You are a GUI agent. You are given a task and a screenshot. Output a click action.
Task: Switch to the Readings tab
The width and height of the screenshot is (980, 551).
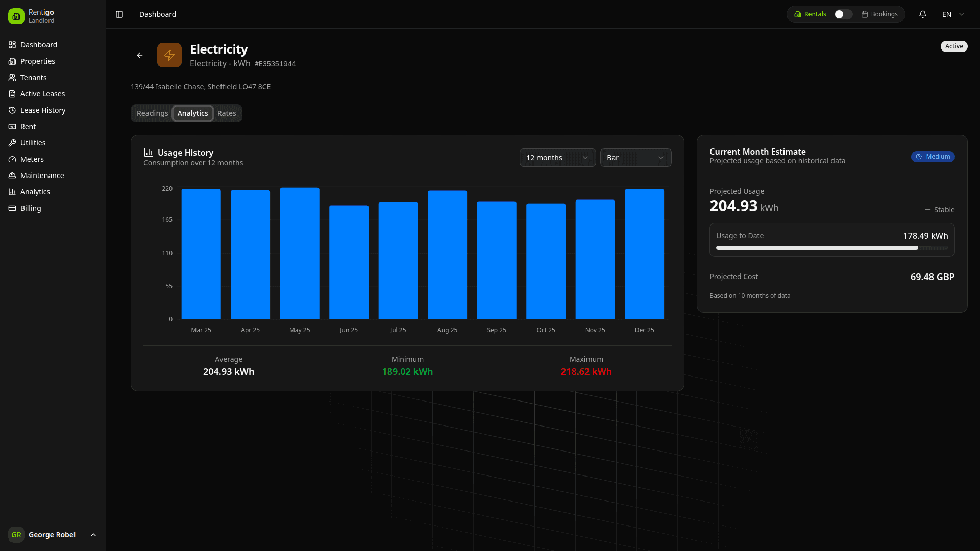152,113
